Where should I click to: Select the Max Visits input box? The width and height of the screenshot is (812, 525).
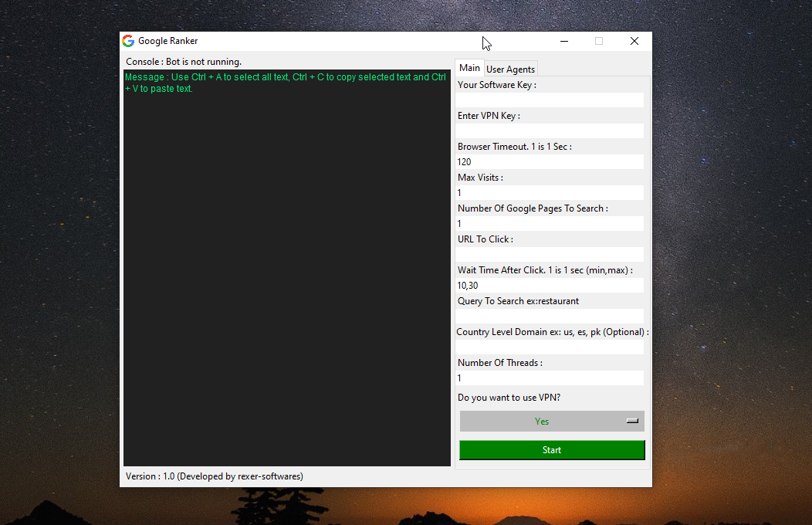[x=550, y=193]
